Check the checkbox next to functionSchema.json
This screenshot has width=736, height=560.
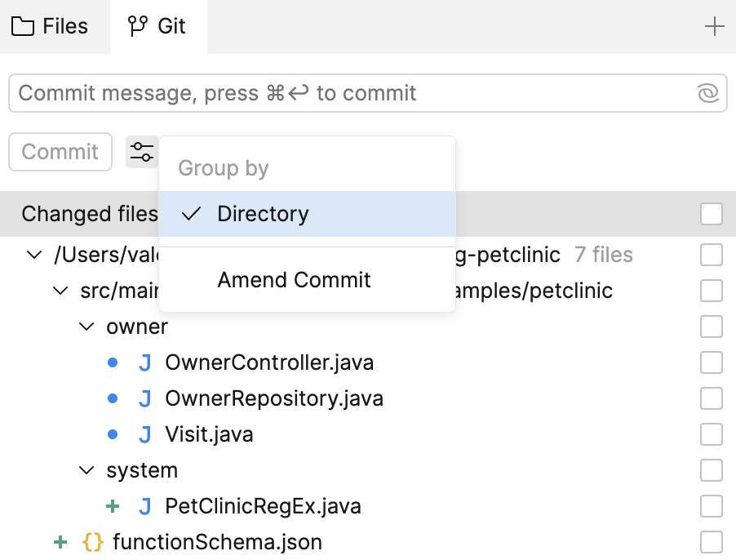pos(711,541)
